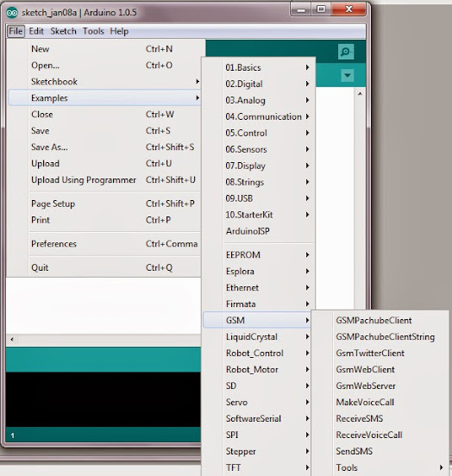This screenshot has height=476, width=452.
Task: Choose Print from the File menu
Action: coord(104,220)
